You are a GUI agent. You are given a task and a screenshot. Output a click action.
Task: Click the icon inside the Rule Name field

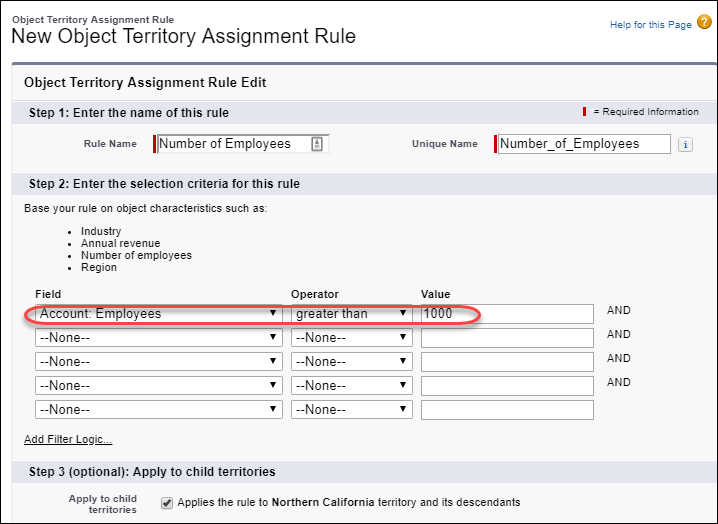(317, 144)
